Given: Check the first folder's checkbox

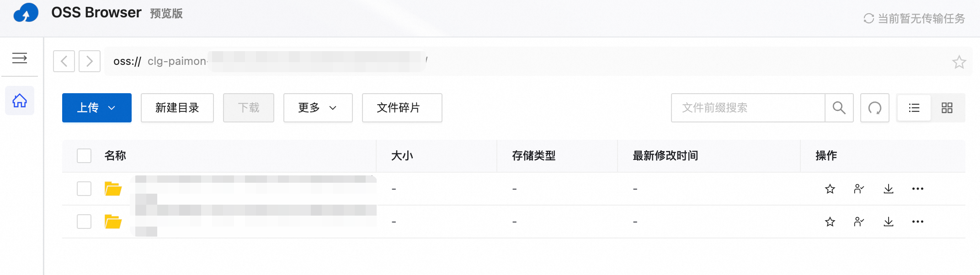Looking at the screenshot, I should click(84, 189).
